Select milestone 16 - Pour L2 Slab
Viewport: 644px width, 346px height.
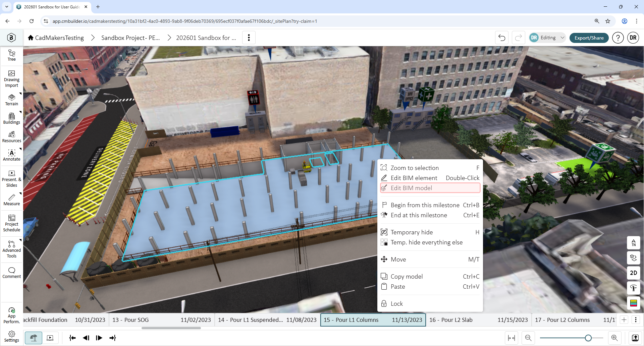[479, 320]
